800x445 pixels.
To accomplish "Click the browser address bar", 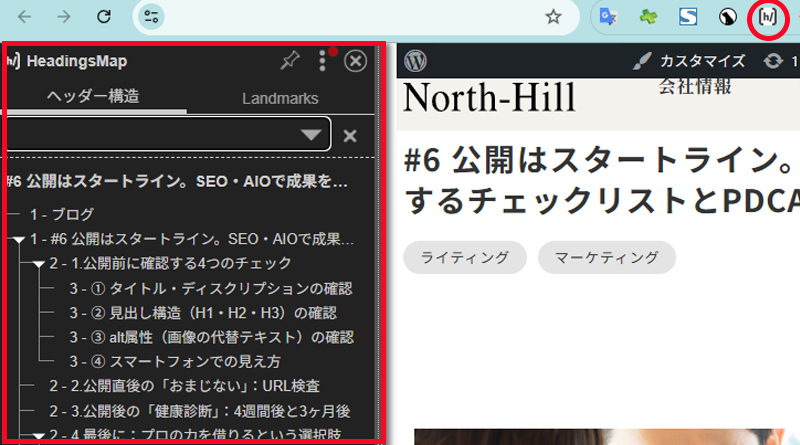I will [x=355, y=17].
